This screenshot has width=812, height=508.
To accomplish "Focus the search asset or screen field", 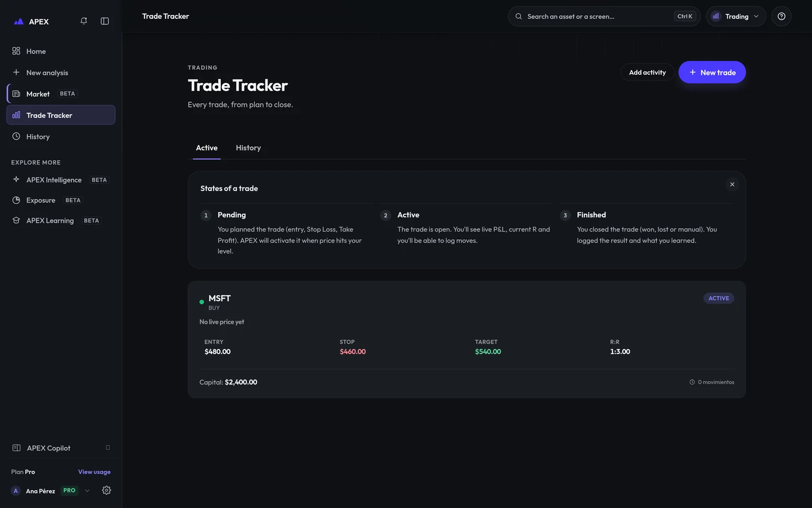I will [x=604, y=16].
